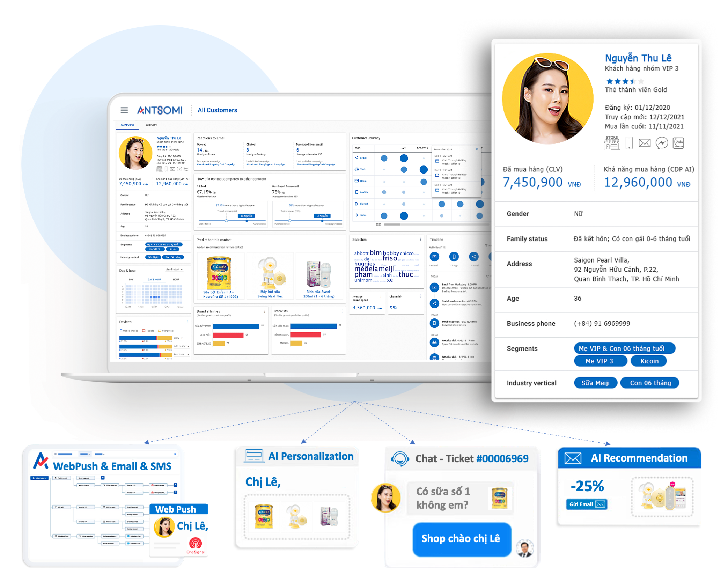Select the 17 App activity filter icon
The height and width of the screenshot is (582, 728).
[x=454, y=257]
